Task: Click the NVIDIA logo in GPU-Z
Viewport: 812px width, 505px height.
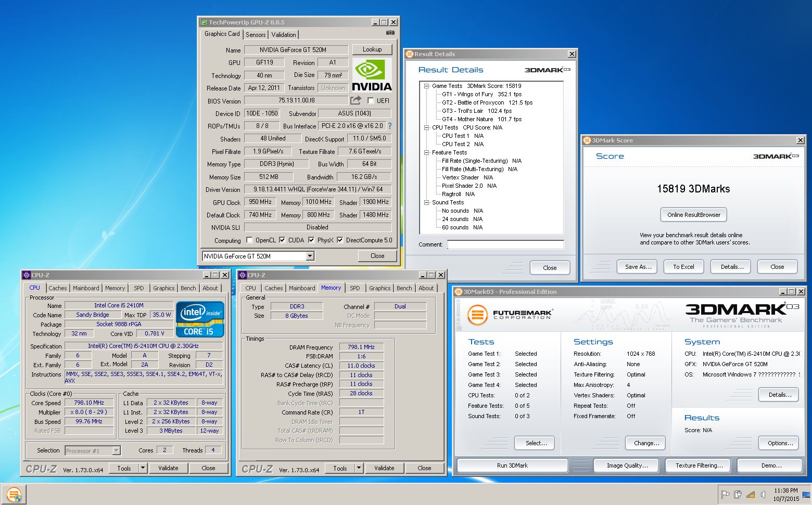Action: pyautogui.click(x=372, y=74)
